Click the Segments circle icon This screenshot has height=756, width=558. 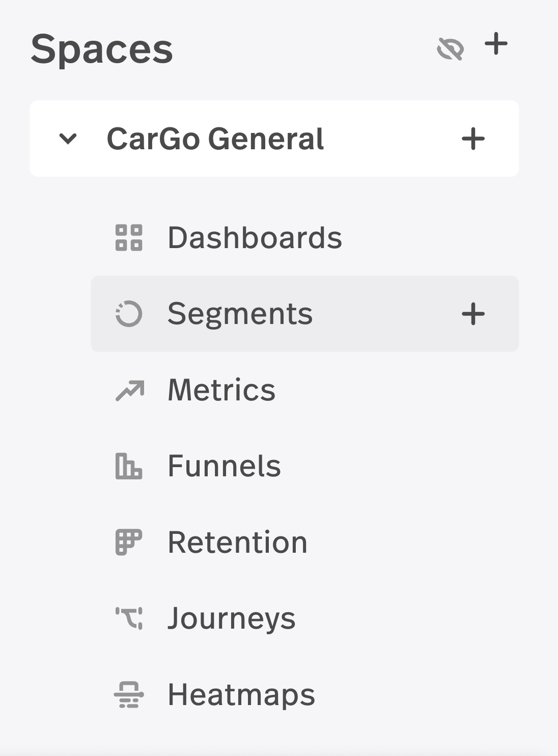point(129,314)
